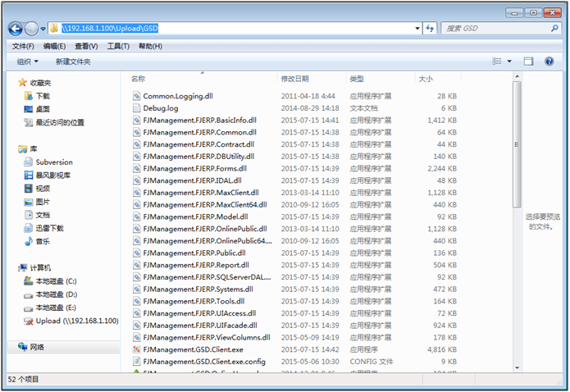570x392 pixels.
Task: Select FJManagement.FJERP.BasicInfo.dll
Action: [199, 121]
